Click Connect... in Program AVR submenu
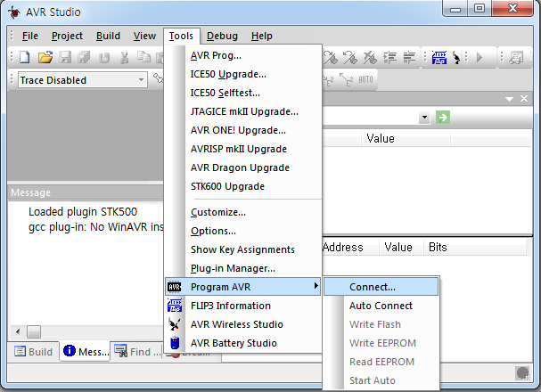The height and width of the screenshot is (392, 541). point(381,287)
